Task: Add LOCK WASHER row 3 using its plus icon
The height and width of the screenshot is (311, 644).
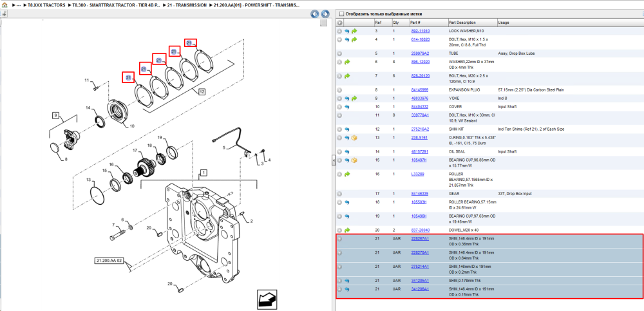Action: point(339,31)
